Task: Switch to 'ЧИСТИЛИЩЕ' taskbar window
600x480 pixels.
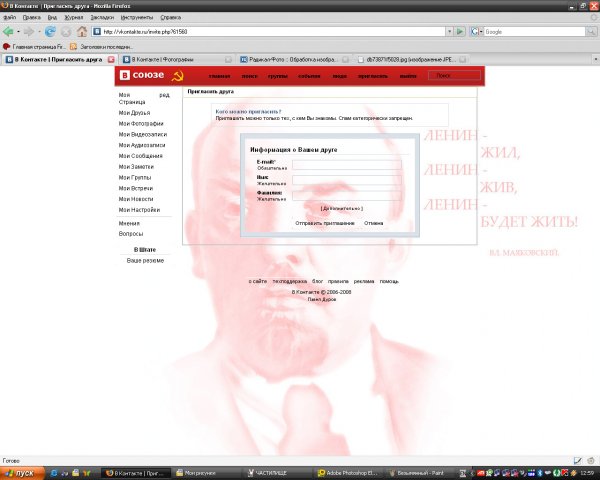Action: 280,473
